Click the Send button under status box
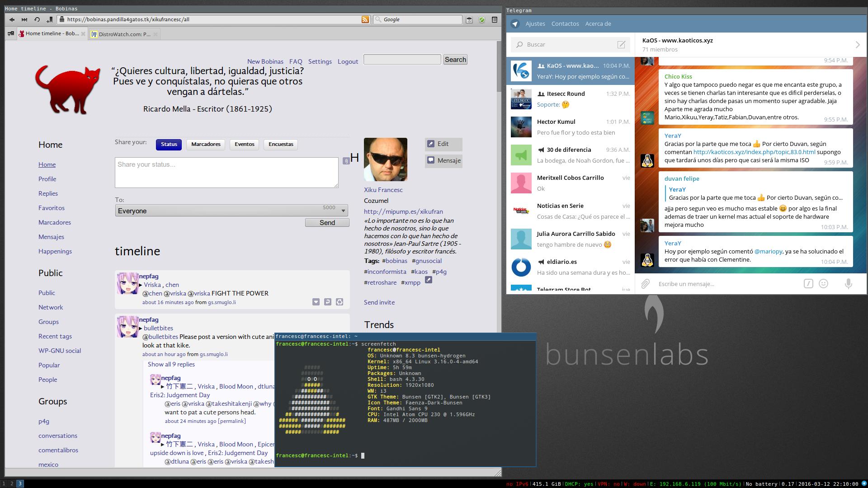Image resolution: width=868 pixels, height=488 pixels. point(327,222)
